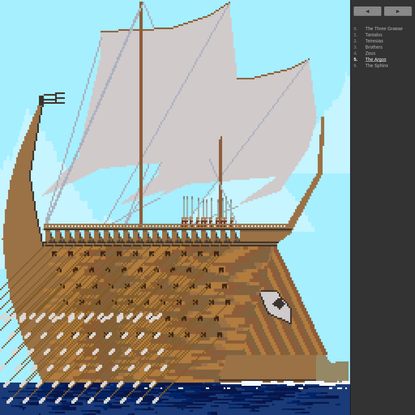Open chapter 0 The Three Graeae
Screen dimensions: 415x415
coord(384,29)
